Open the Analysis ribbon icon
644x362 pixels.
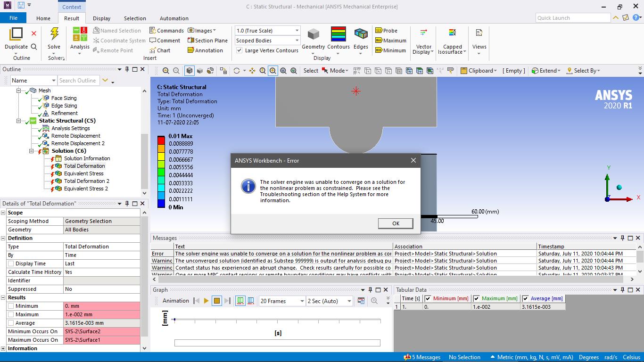(80, 34)
